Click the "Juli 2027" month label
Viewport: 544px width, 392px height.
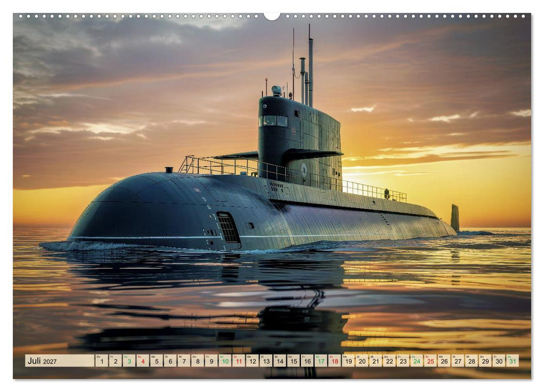pos(42,361)
